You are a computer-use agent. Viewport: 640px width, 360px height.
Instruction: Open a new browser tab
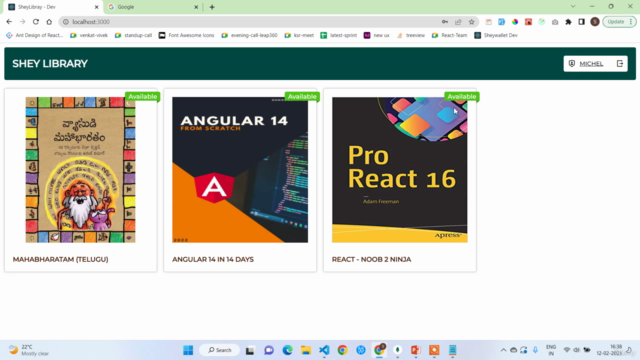212,7
